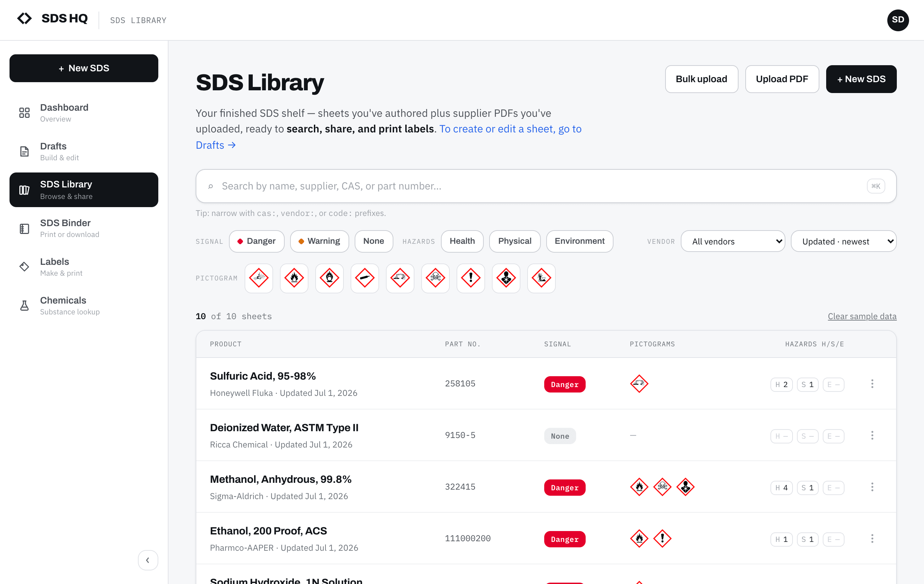
Task: Open the row options menu for Sulfuric Acid
Action: (872, 384)
